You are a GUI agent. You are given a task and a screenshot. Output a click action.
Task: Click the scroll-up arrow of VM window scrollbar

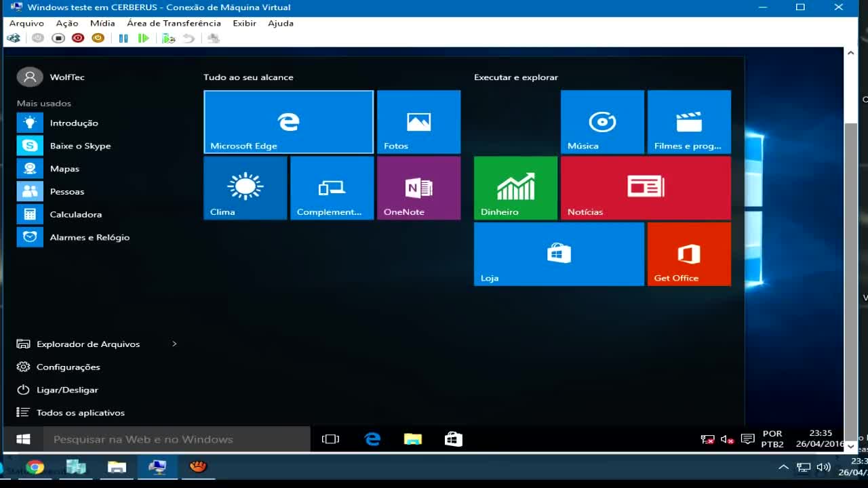851,53
